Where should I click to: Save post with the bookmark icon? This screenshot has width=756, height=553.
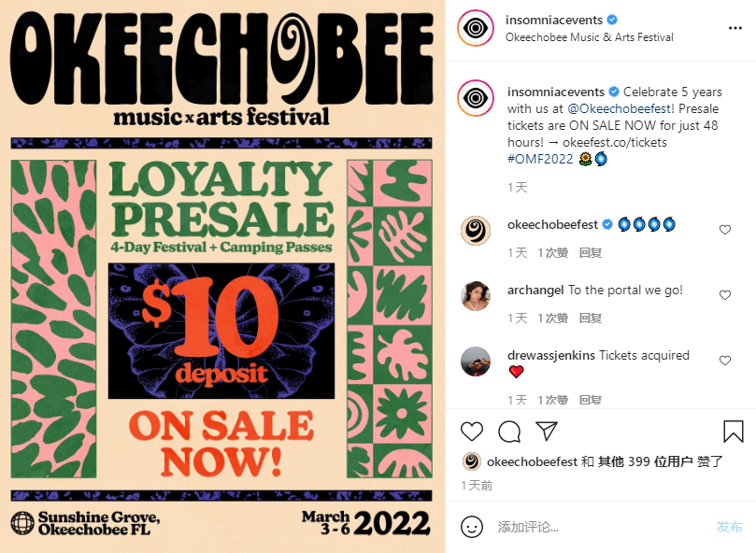734,431
